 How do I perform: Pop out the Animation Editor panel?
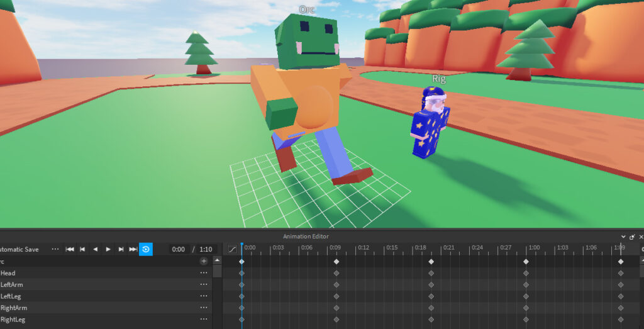[633, 237]
